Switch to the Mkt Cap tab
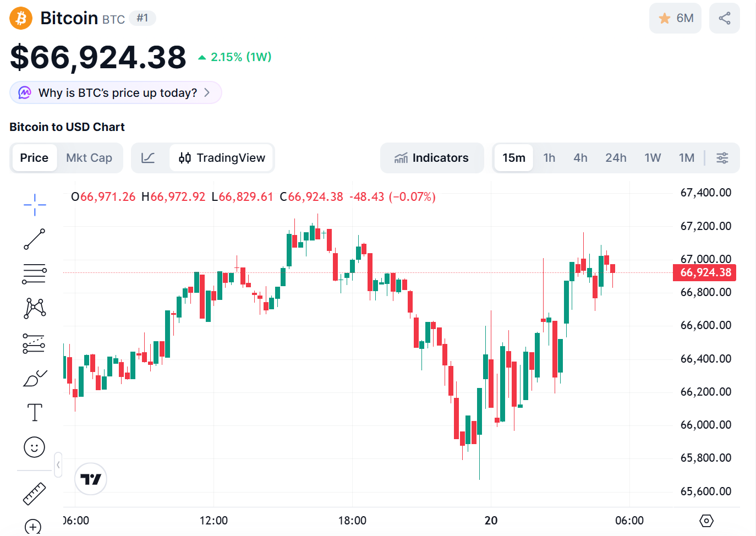Viewport: 756px width, 536px height. pos(89,158)
